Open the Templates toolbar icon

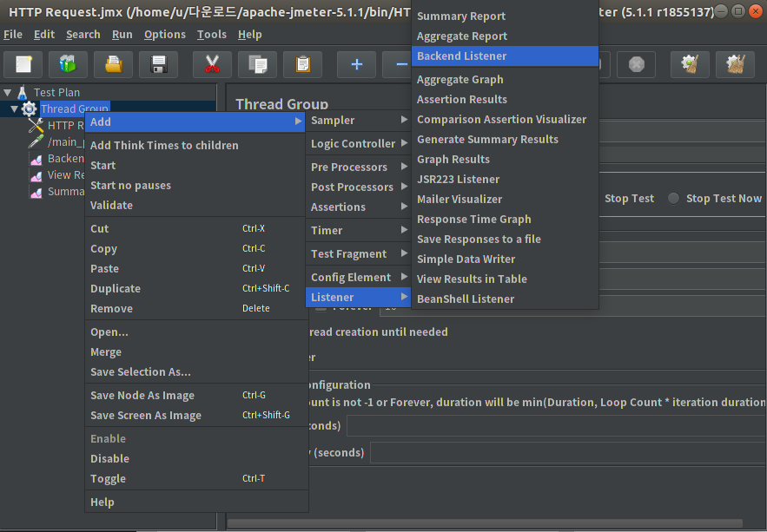(68, 64)
